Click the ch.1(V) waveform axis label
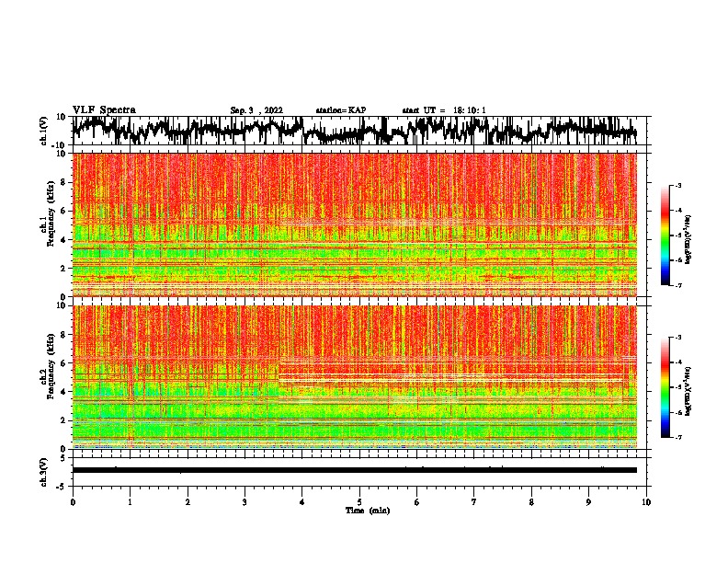The image size is (728, 563). (x=44, y=131)
